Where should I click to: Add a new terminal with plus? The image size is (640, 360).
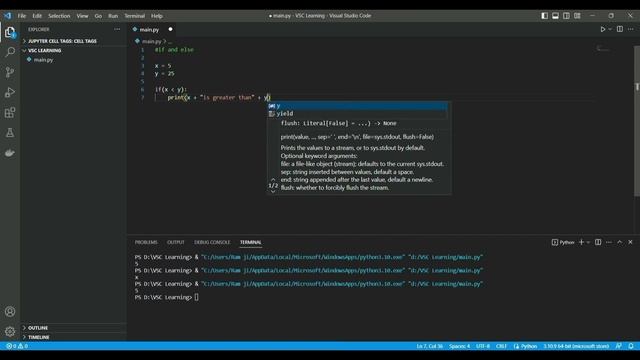(x=581, y=242)
